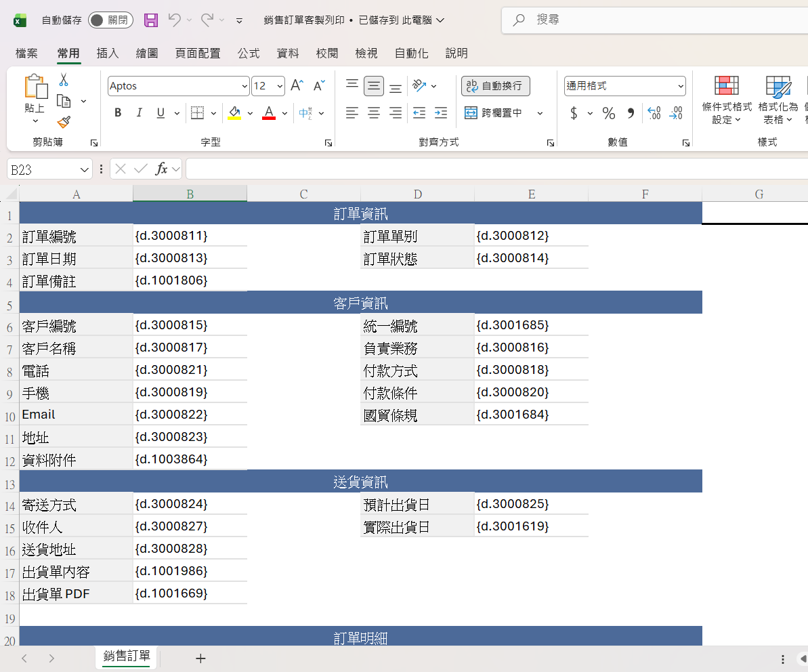Open the Aptos font name dropdown

click(x=244, y=86)
